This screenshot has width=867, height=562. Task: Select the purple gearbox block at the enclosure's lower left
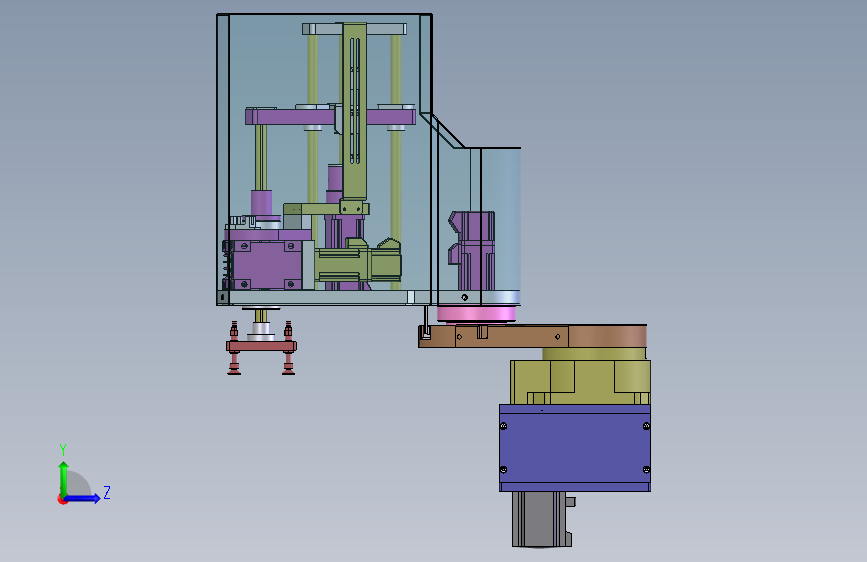[268, 264]
